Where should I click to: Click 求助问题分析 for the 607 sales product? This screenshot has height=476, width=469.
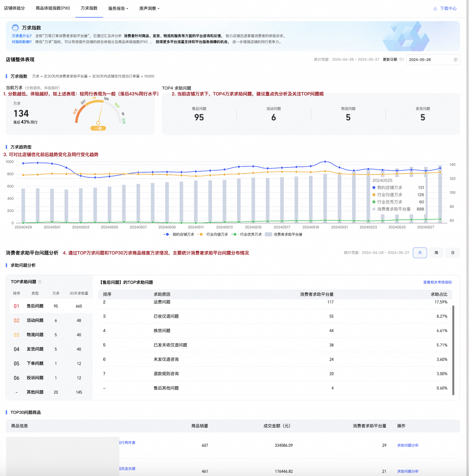[408, 446]
